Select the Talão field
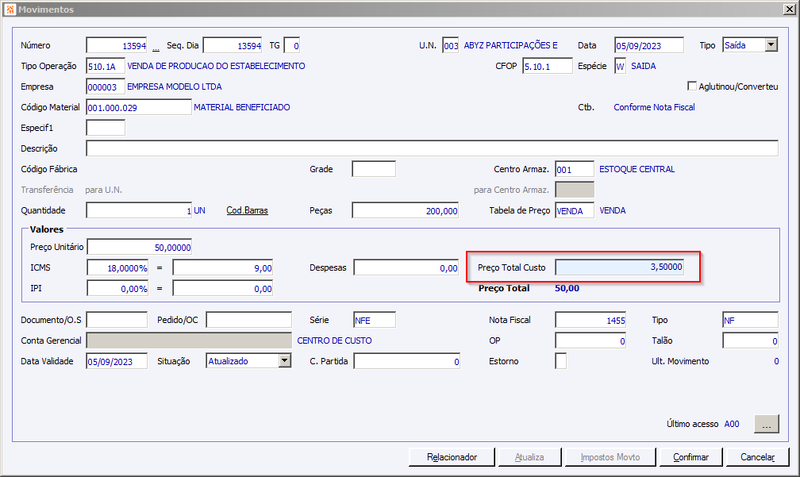Image resolution: width=800 pixels, height=477 pixels. (751, 340)
